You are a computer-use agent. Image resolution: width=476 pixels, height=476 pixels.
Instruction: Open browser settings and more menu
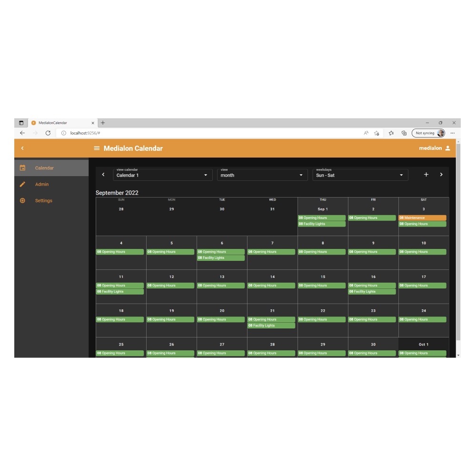point(453,133)
